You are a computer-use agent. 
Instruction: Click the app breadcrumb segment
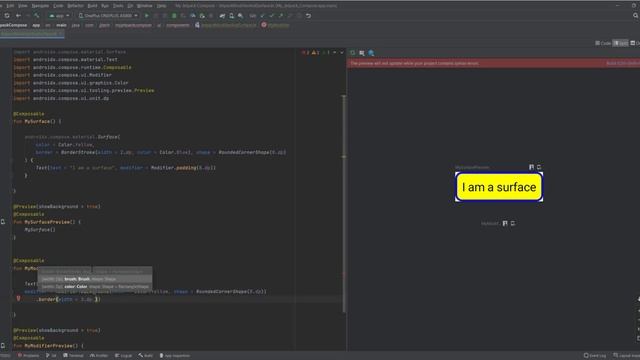click(36, 25)
